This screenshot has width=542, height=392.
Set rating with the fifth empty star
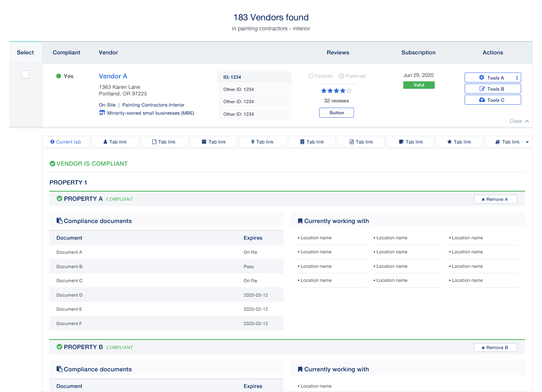[x=349, y=91]
